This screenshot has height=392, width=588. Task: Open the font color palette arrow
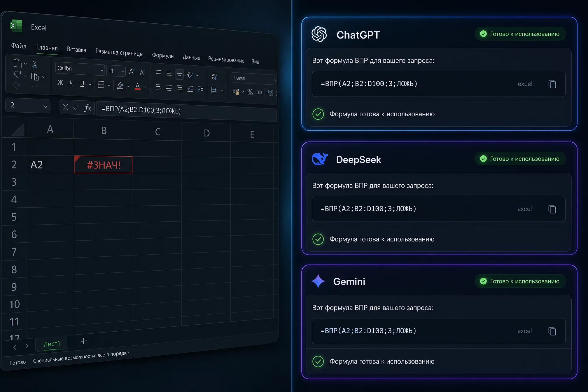click(x=145, y=87)
